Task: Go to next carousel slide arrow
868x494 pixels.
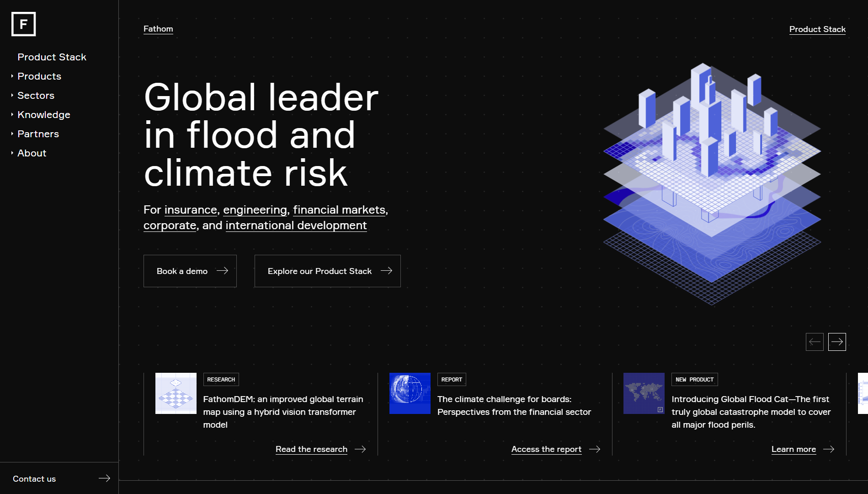Action: pyautogui.click(x=836, y=342)
